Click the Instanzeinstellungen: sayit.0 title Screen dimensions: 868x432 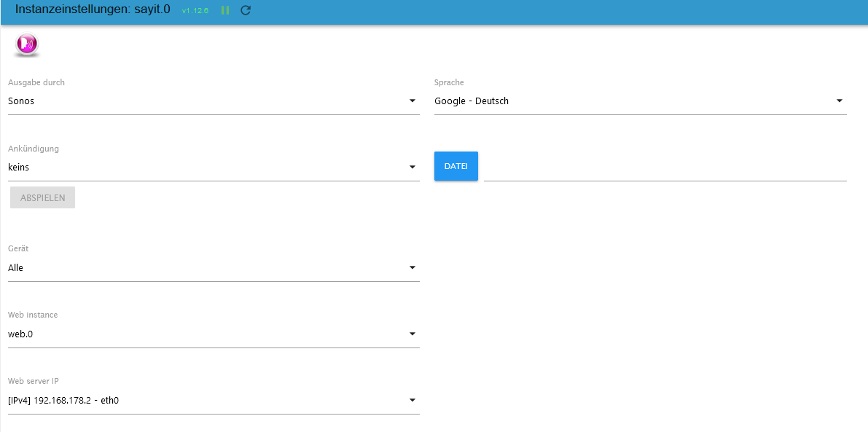point(93,9)
